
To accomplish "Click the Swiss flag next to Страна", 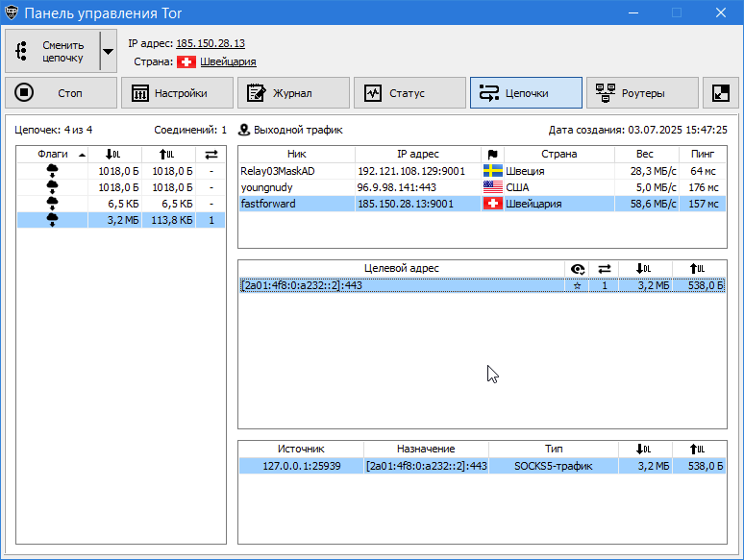I will (x=186, y=61).
